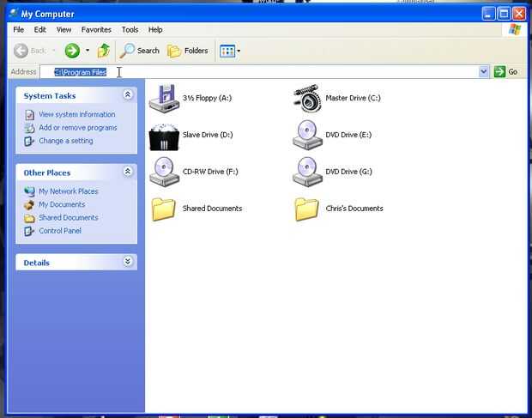Click the Change a setting icon
This screenshot has width=532, height=418.
click(x=29, y=141)
